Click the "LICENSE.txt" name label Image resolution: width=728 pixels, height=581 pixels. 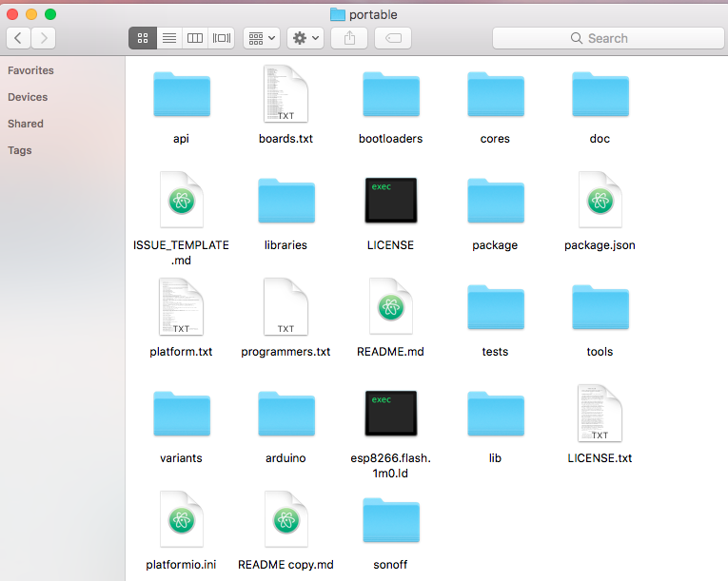pos(600,458)
